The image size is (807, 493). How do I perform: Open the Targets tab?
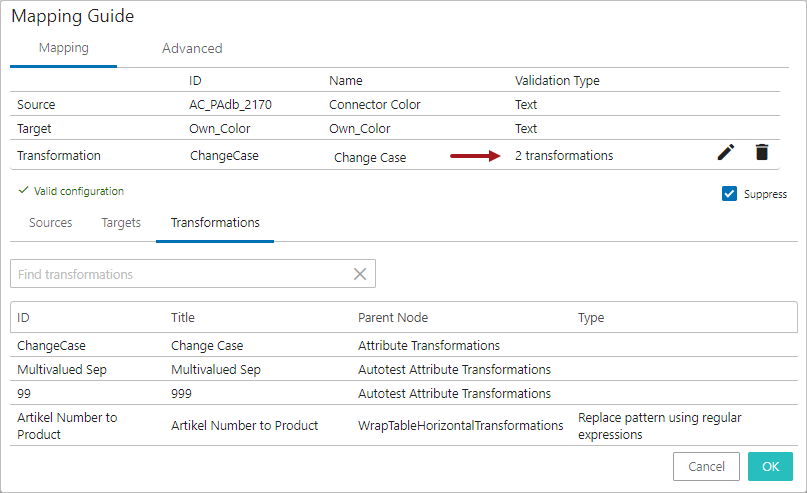pyautogui.click(x=121, y=223)
